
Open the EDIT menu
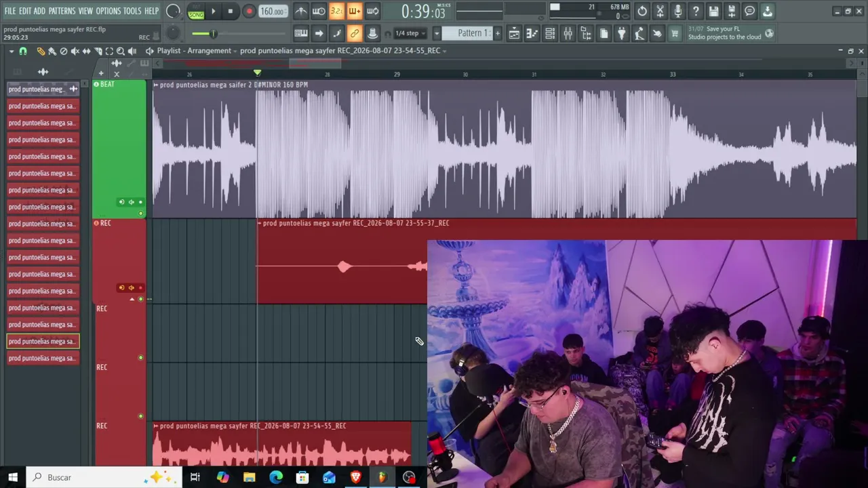(25, 11)
